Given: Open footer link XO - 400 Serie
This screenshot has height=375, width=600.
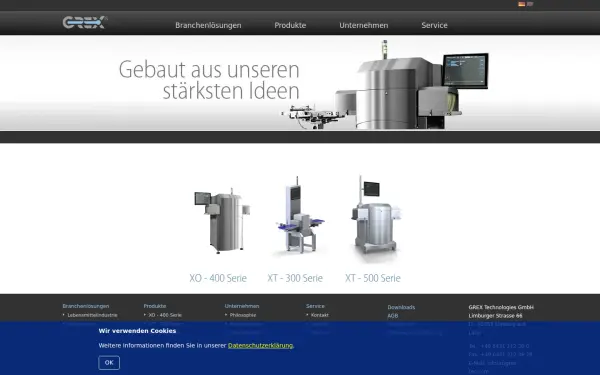Looking at the screenshot, I should [x=165, y=315].
